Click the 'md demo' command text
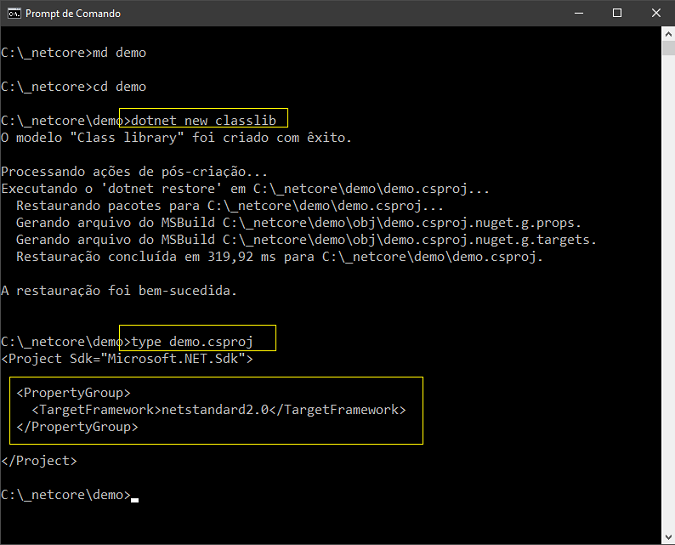Screen dimensions: 675x545 coord(119,53)
